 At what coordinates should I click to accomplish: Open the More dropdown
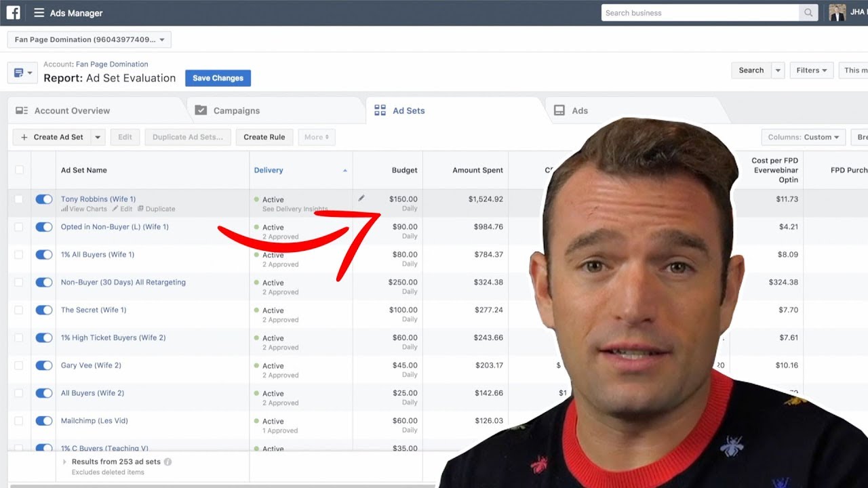coord(317,137)
